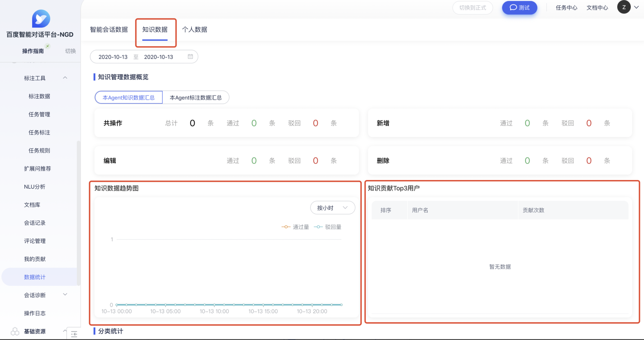Toggle 通过量 legend series
Image resolution: width=644 pixels, height=340 pixels.
pyautogui.click(x=295, y=227)
